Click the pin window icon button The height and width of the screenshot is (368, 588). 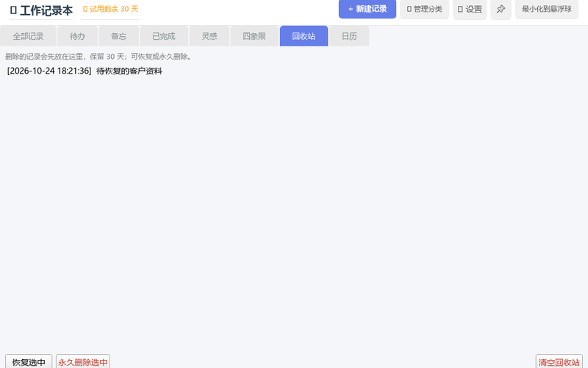pos(501,10)
